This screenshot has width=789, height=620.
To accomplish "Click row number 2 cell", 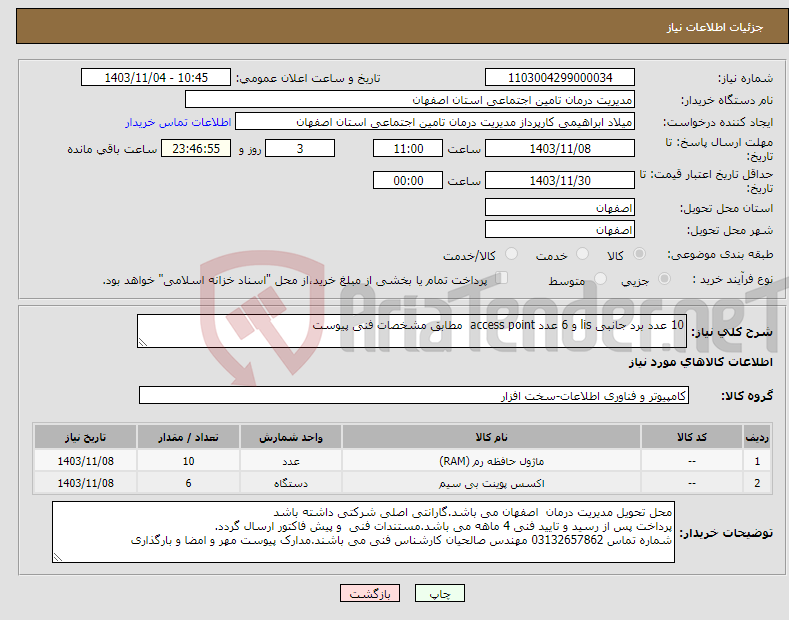I will pyautogui.click(x=757, y=483).
